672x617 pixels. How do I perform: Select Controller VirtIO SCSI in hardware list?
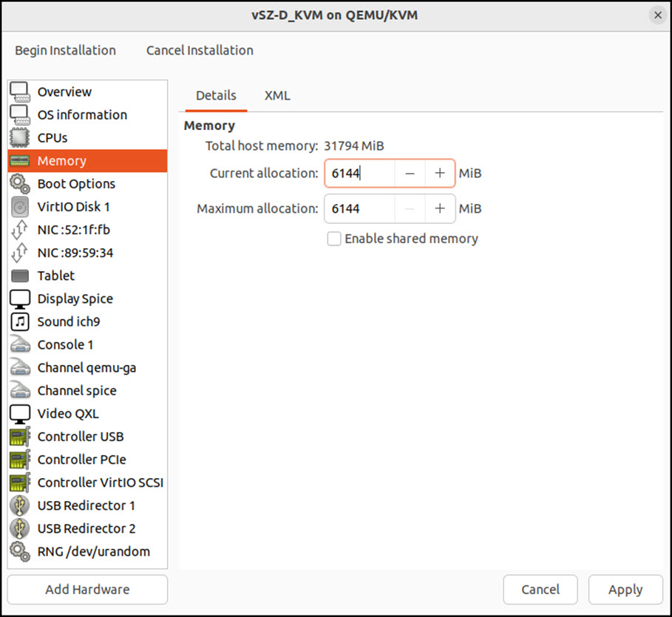87,483
